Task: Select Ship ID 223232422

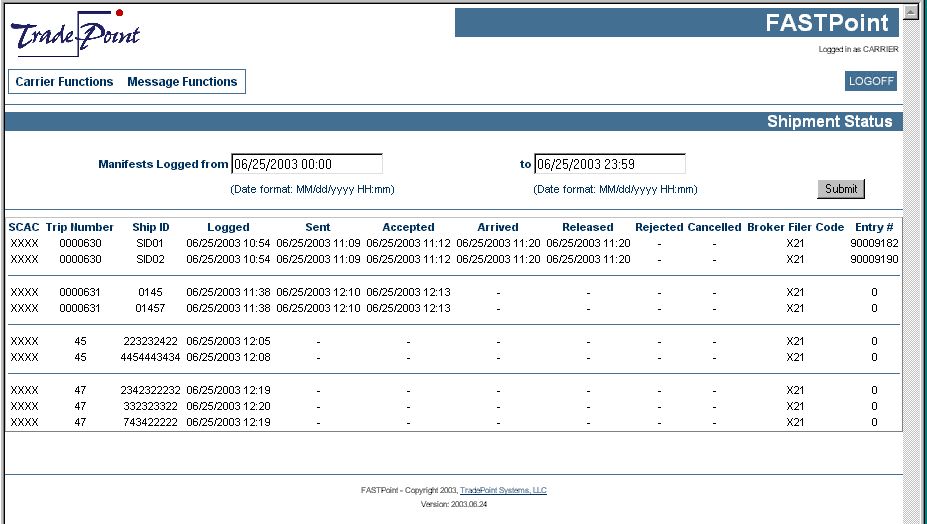Action: [x=151, y=341]
